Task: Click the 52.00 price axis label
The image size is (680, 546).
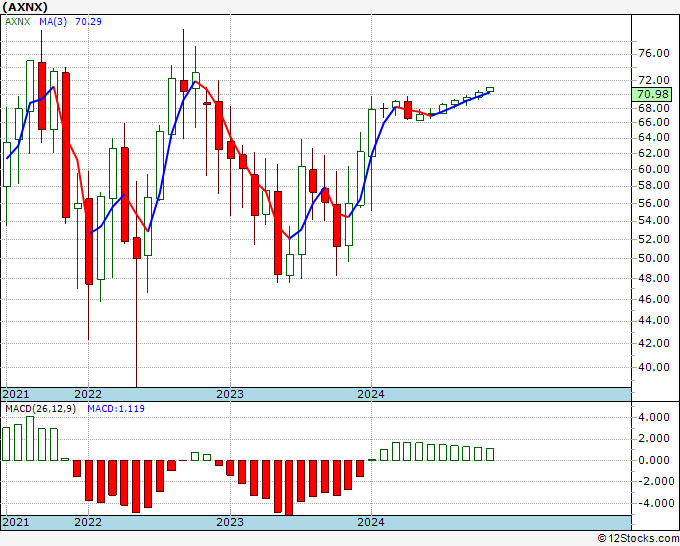Action: (654, 239)
